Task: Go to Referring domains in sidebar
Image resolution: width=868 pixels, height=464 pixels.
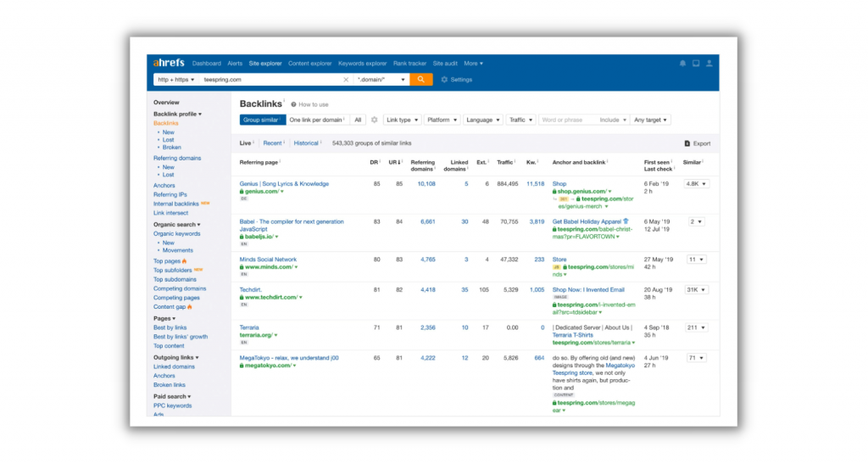Action: pos(177,158)
